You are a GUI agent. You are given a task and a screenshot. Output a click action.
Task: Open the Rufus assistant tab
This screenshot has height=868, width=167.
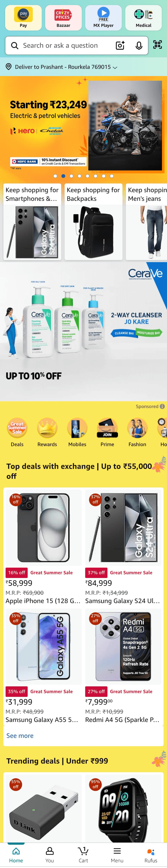pos(151,855)
